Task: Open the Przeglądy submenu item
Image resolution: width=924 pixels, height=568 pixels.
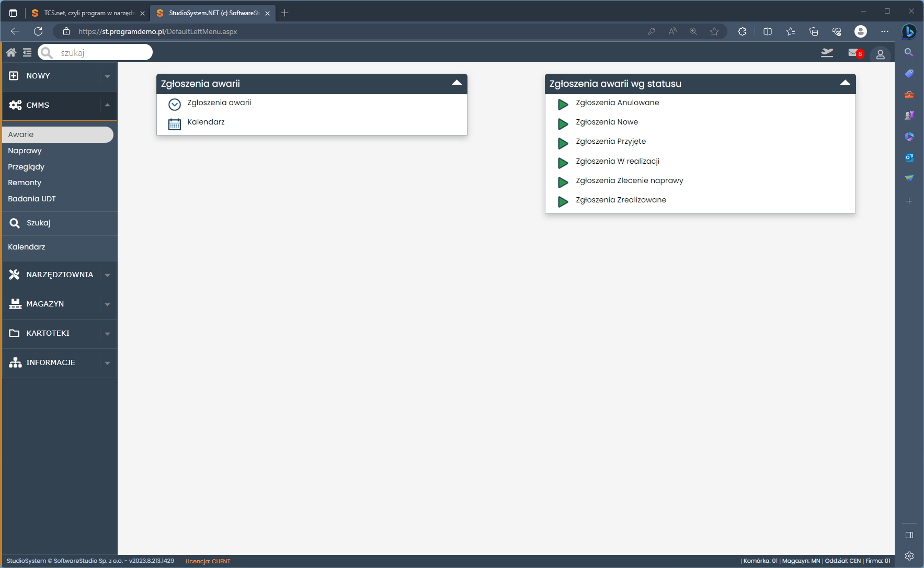Action: [26, 167]
